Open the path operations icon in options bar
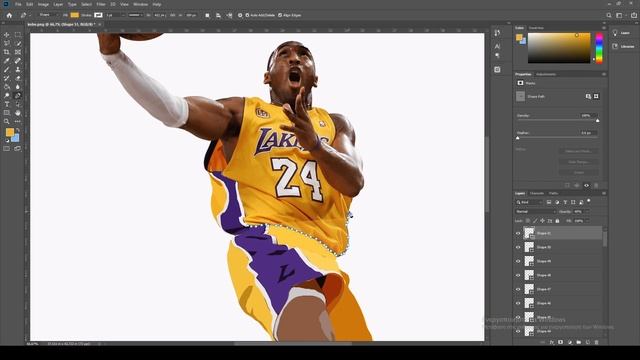 [x=207, y=15]
